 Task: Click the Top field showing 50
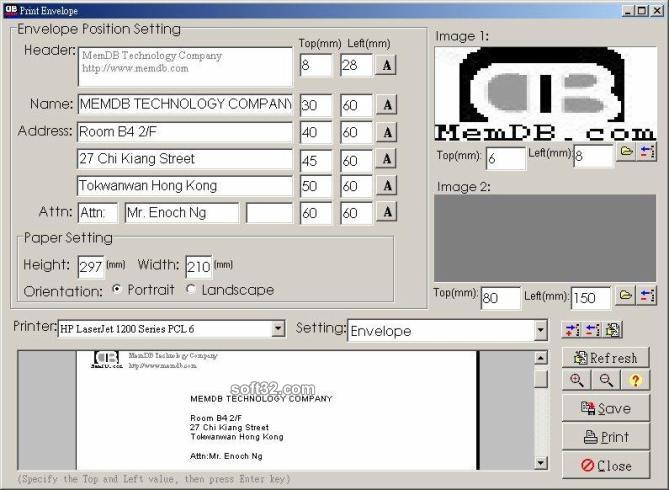[316, 186]
